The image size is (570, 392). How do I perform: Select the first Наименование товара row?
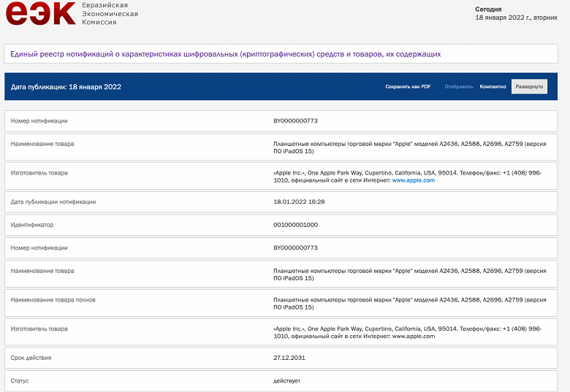point(281,147)
